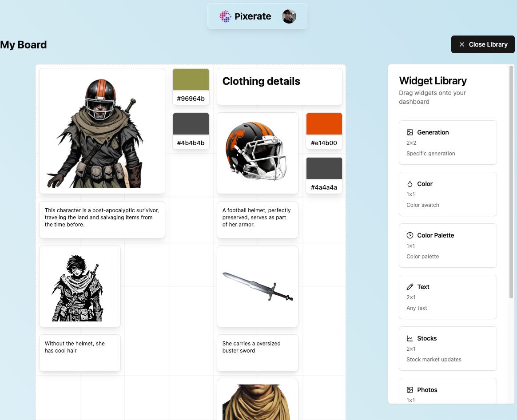
Task: Click 'Drag widgets onto your dashboard' text
Action: coord(432,97)
